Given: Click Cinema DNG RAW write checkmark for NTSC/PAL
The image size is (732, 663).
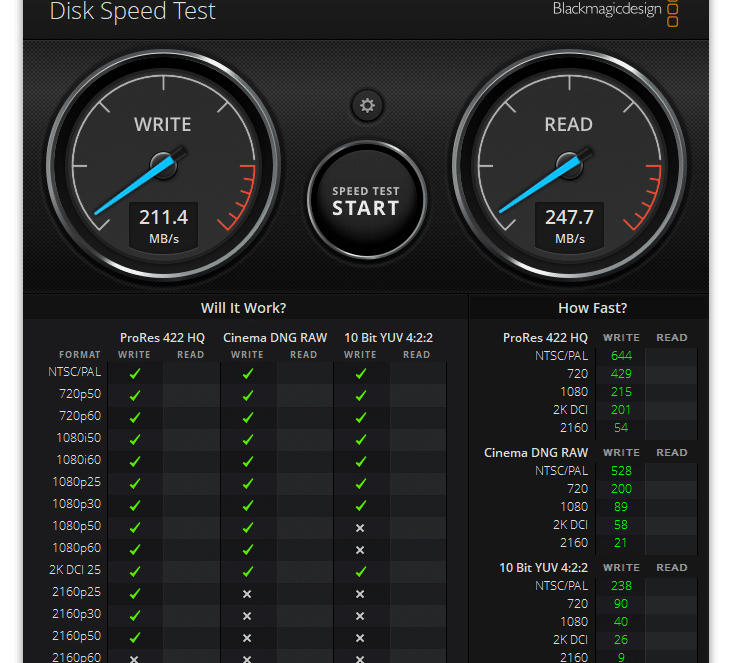Looking at the screenshot, I should pos(248,374).
